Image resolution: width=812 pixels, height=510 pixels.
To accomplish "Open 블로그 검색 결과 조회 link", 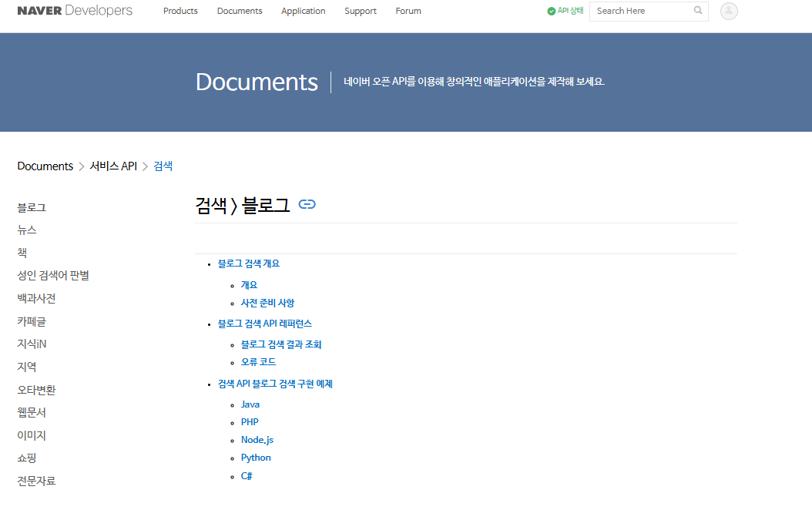I will point(281,344).
